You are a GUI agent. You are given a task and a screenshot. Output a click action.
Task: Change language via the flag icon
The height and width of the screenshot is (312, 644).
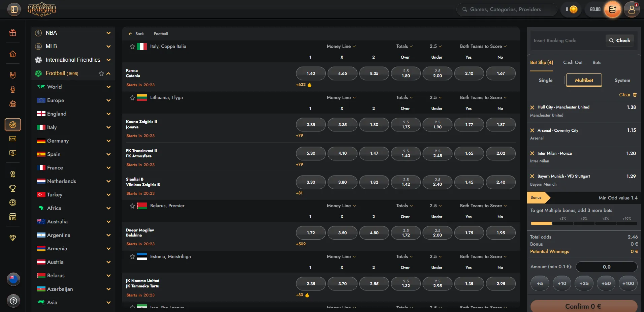tap(13, 279)
